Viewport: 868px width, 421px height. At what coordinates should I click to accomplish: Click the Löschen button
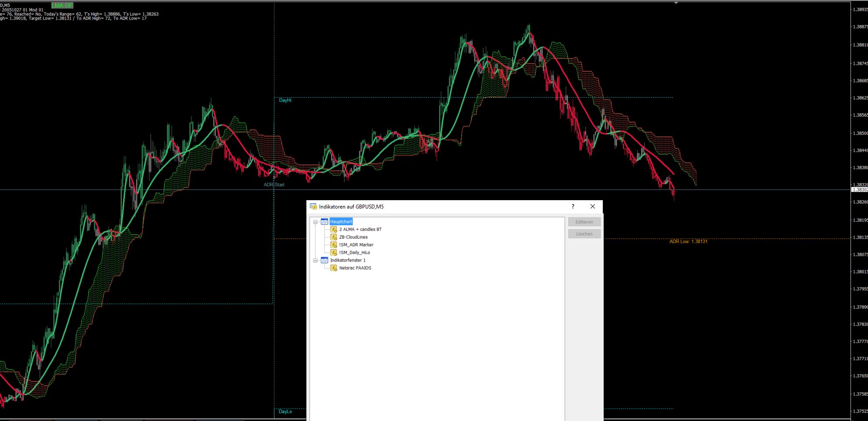(584, 234)
